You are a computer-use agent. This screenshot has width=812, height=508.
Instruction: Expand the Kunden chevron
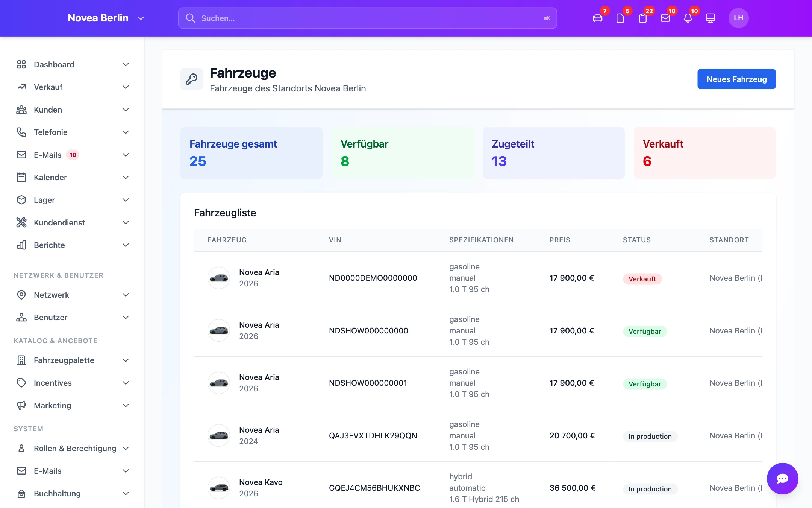(x=126, y=110)
